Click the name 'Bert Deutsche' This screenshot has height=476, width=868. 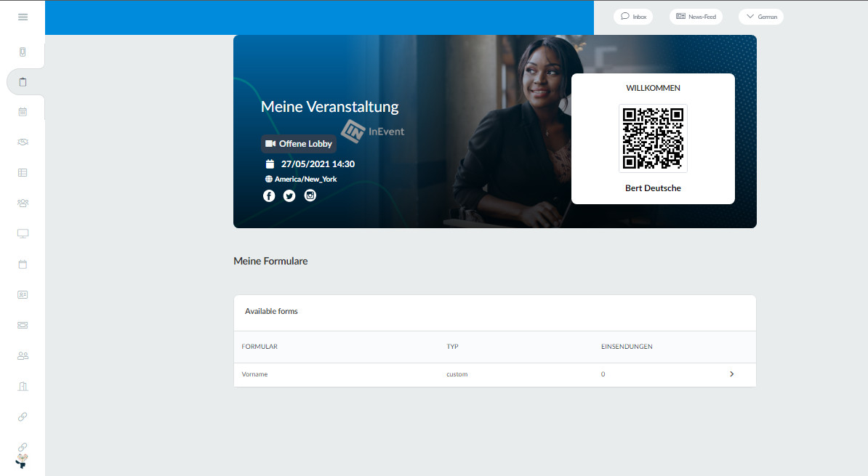[x=654, y=188]
